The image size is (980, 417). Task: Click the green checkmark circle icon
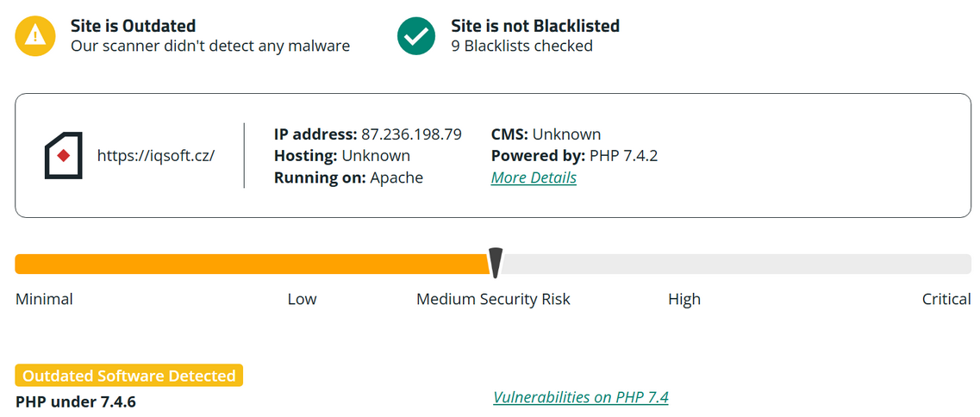pos(416,35)
